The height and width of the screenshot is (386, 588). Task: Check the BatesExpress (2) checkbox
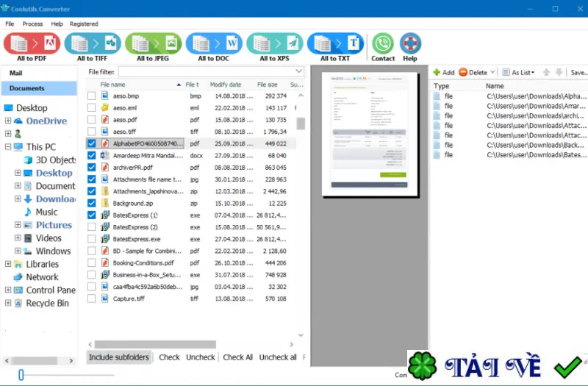[91, 227]
